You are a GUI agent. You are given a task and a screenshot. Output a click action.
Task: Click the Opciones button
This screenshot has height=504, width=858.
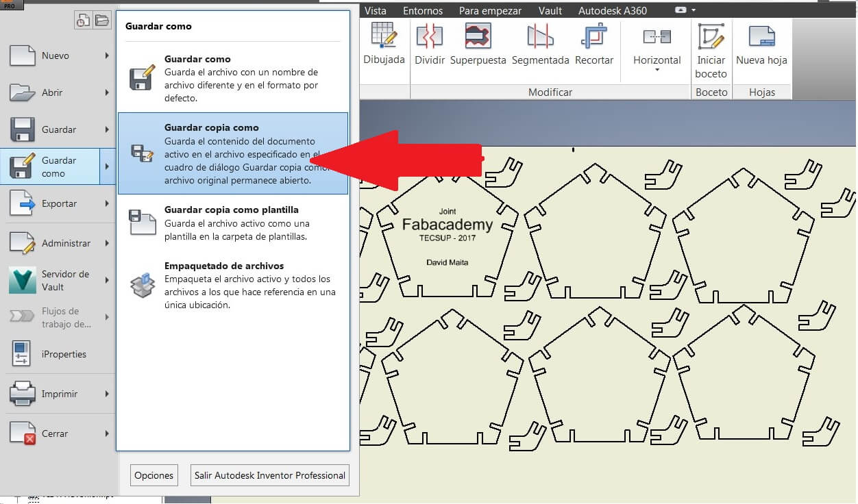[154, 475]
